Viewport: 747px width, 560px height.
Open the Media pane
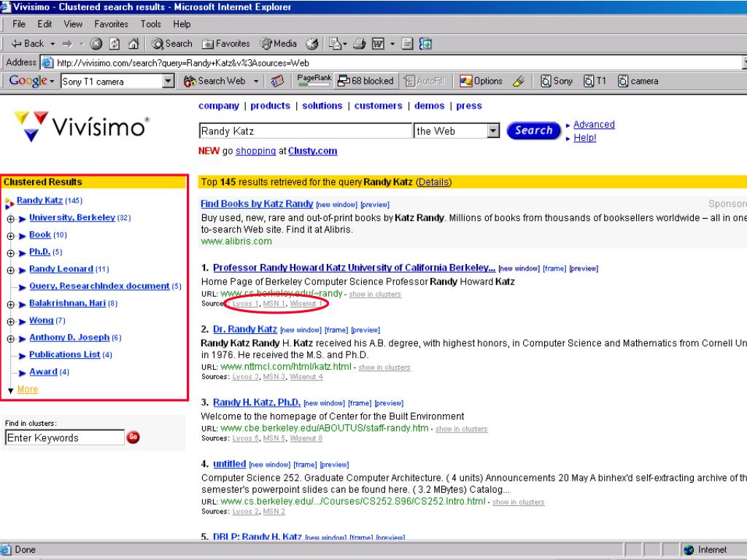pyautogui.click(x=279, y=44)
